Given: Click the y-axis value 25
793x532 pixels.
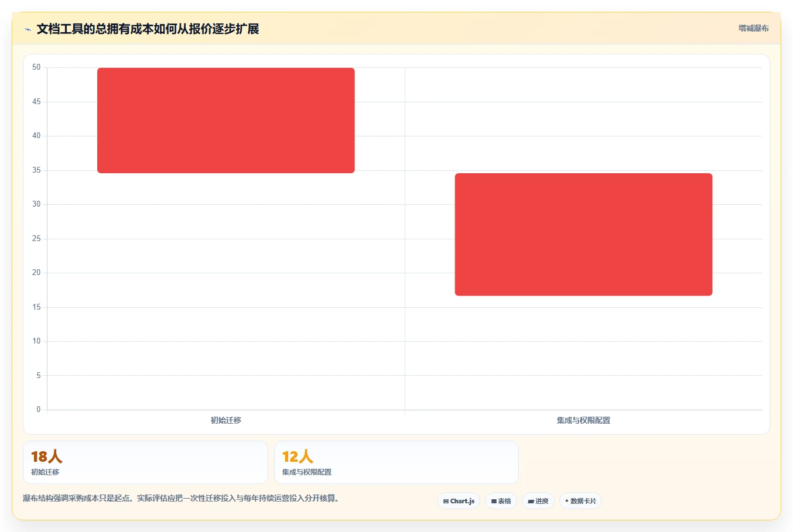Looking at the screenshot, I should [36, 239].
